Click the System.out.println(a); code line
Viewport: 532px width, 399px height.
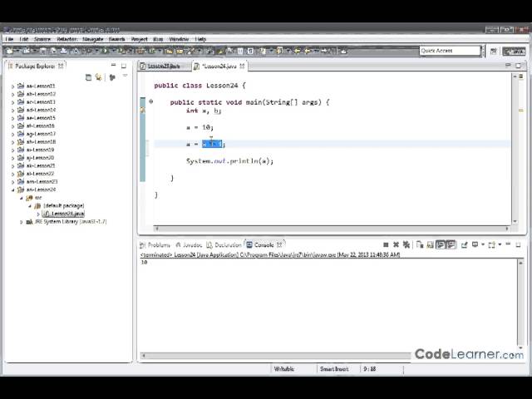[229, 161]
